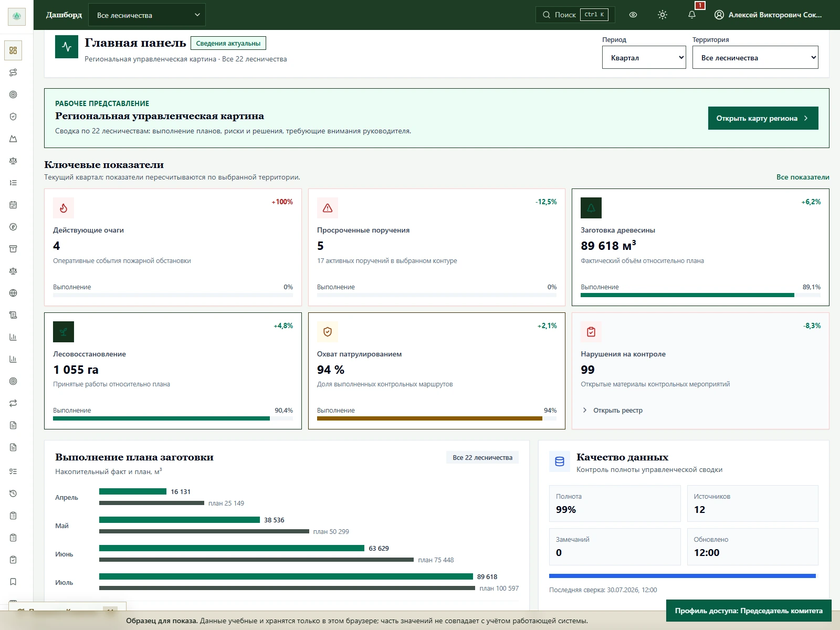
Task: Click the database icon beside Качество данных
Action: 560,461
